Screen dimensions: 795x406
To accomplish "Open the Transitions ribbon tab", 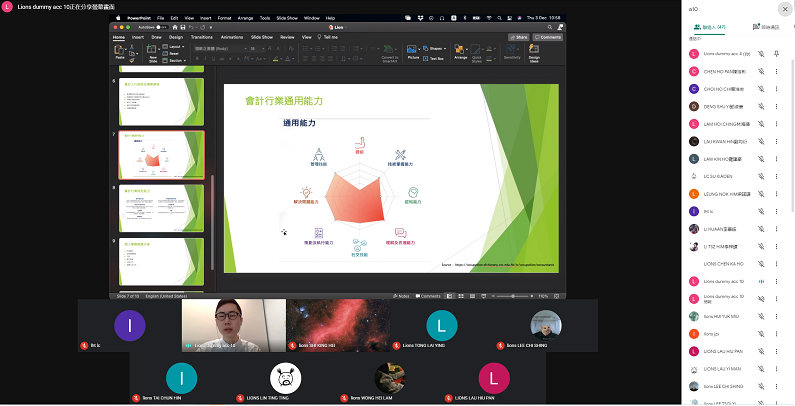I will point(200,36).
